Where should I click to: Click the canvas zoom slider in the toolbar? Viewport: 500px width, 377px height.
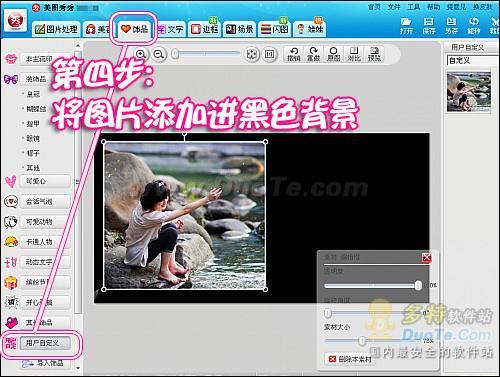(206, 53)
